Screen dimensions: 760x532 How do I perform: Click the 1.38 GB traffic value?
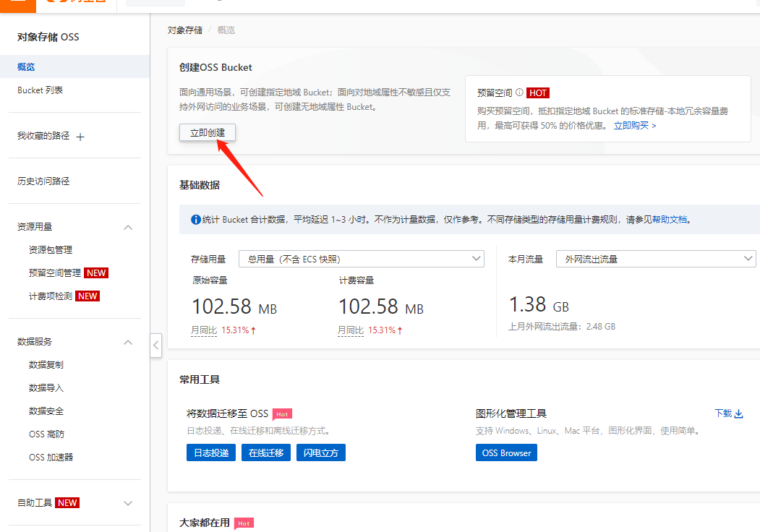[x=539, y=305]
